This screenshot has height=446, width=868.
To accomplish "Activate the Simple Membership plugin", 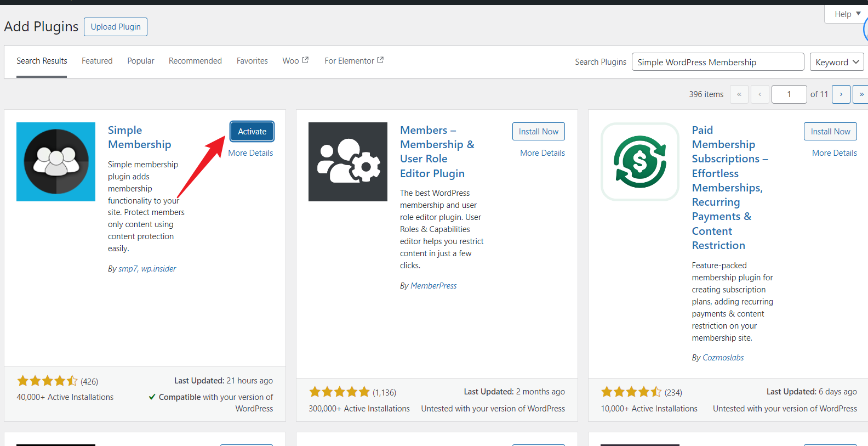I will click(x=252, y=132).
